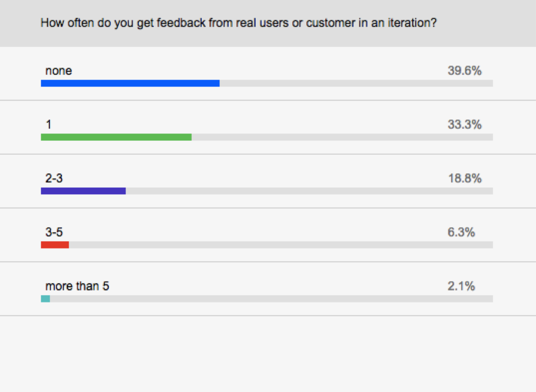Click the purple bar for 2-3

pyautogui.click(x=83, y=191)
